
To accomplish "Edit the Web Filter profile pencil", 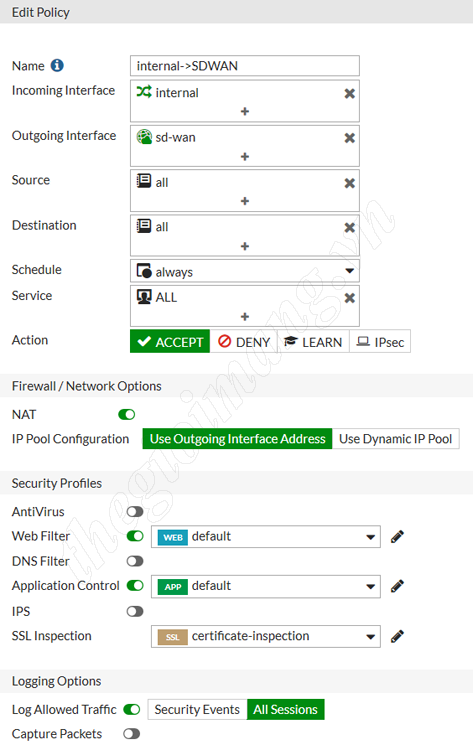I will [397, 537].
